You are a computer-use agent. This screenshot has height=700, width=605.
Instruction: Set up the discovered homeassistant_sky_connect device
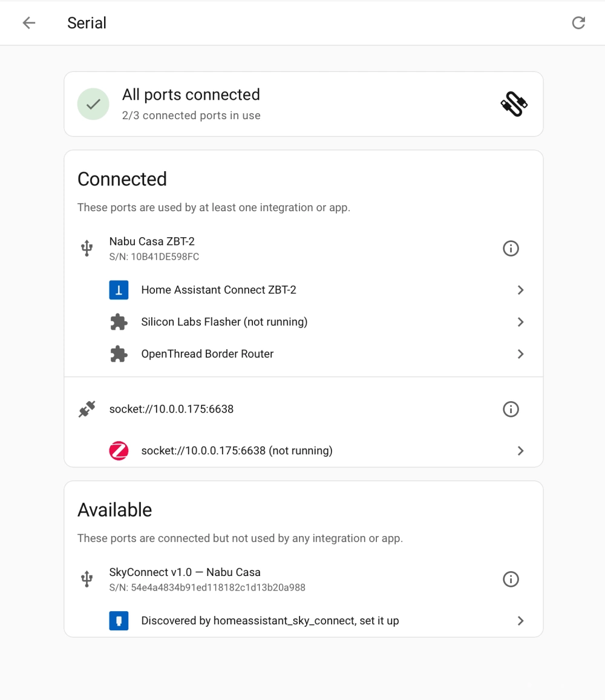click(304, 621)
